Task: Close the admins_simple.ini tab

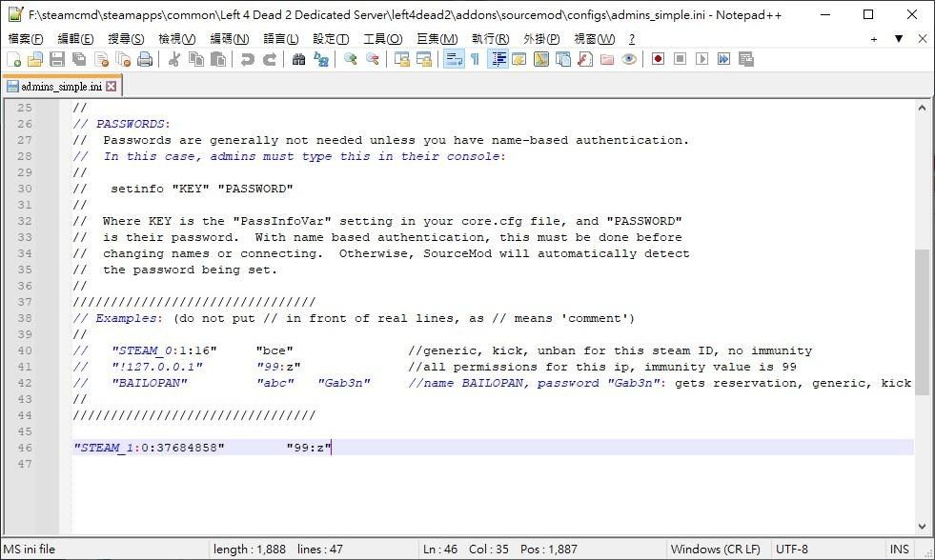Action: (111, 86)
